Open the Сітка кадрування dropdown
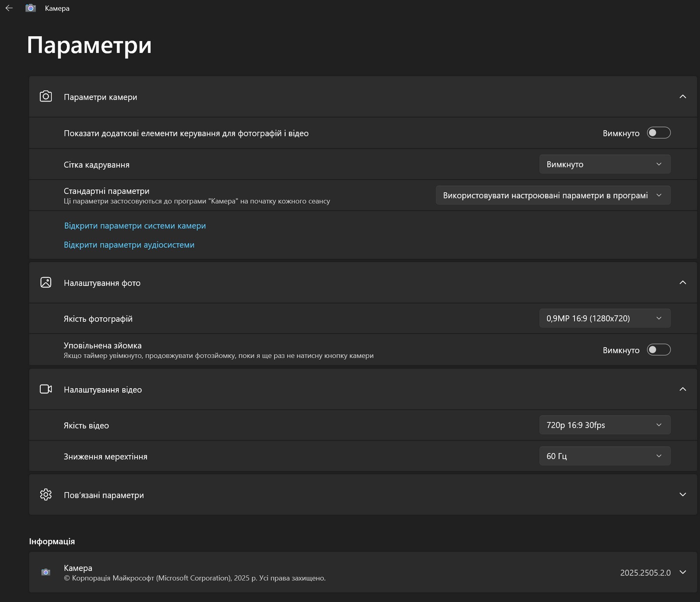This screenshot has height=602, width=700. (x=605, y=164)
